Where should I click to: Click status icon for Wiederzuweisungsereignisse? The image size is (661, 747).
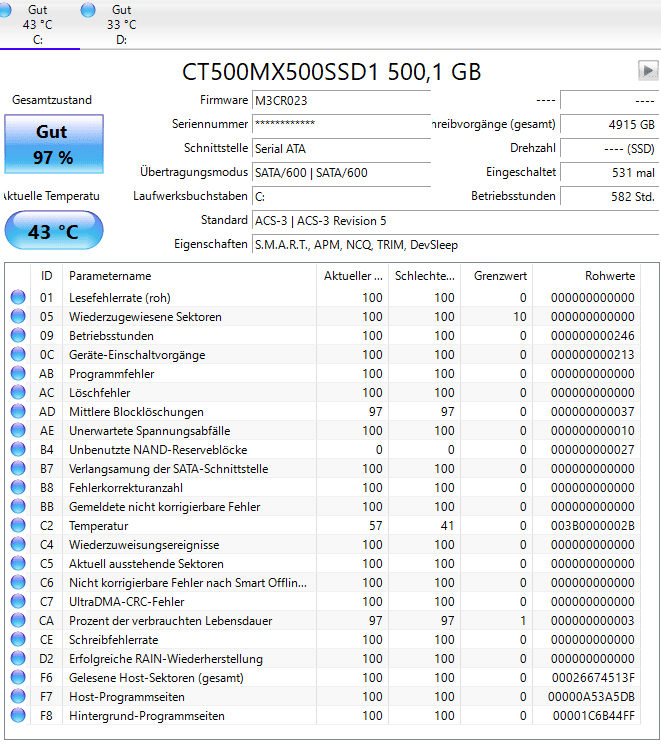[x=18, y=545]
